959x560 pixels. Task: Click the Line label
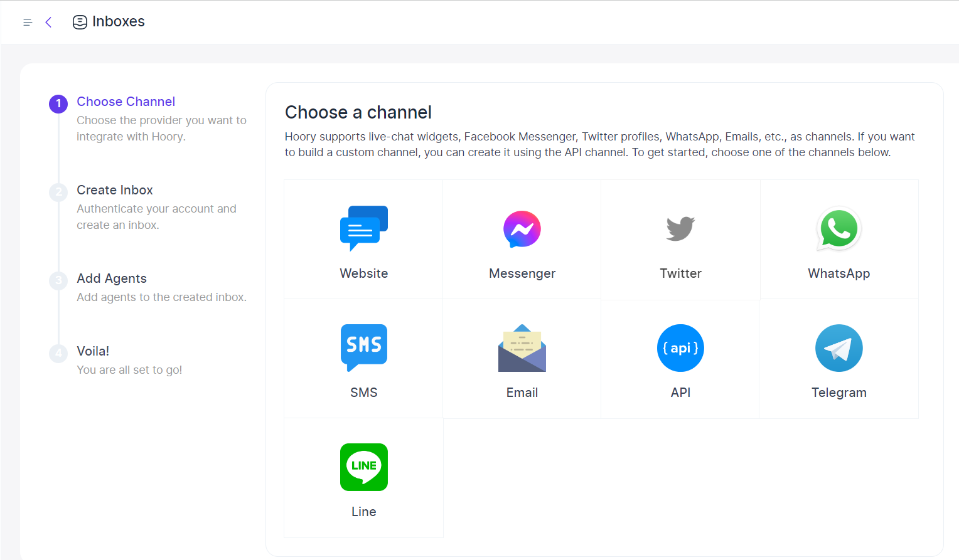coord(364,512)
